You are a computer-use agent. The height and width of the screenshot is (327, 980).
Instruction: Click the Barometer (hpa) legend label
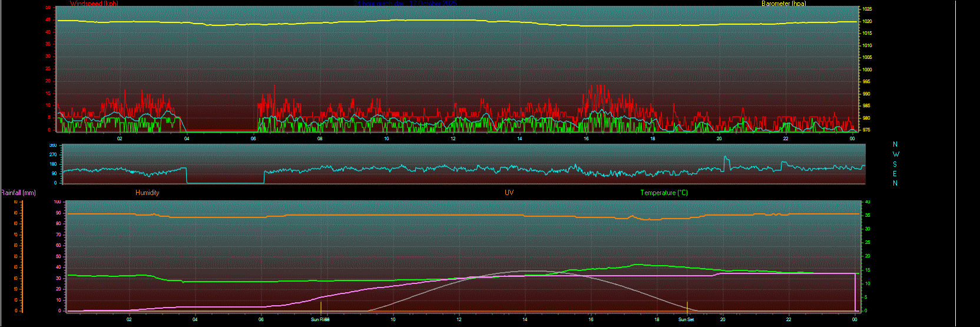[x=783, y=4]
